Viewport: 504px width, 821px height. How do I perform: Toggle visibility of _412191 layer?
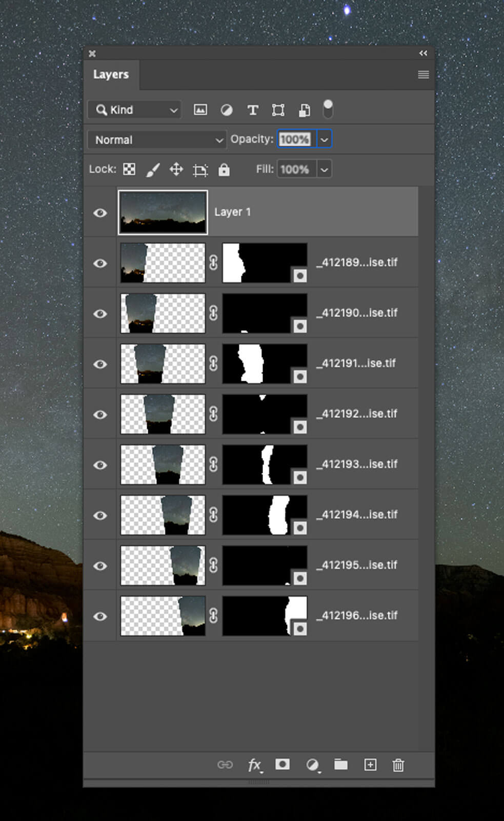(x=100, y=364)
